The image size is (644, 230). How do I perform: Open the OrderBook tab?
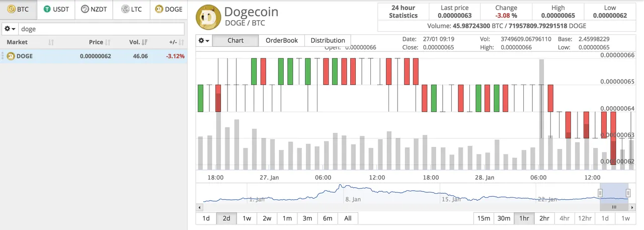coord(282,40)
